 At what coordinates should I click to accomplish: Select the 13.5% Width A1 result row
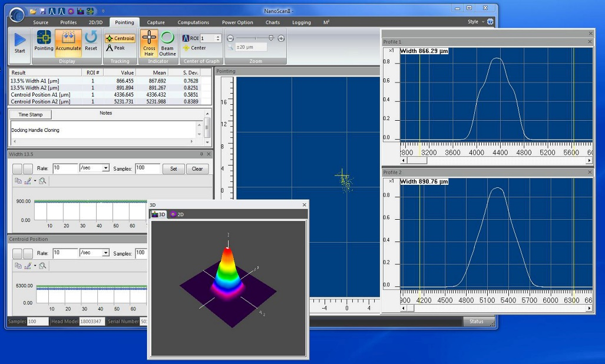point(110,81)
